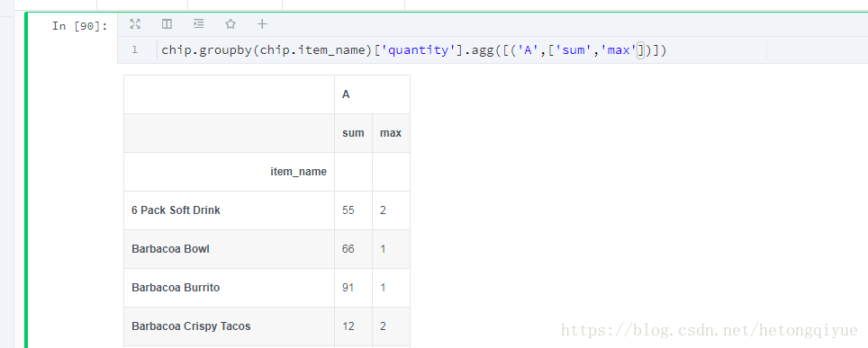
Task: Select the 'Barbacoa Crispy Tacos' row label
Action: 191,326
